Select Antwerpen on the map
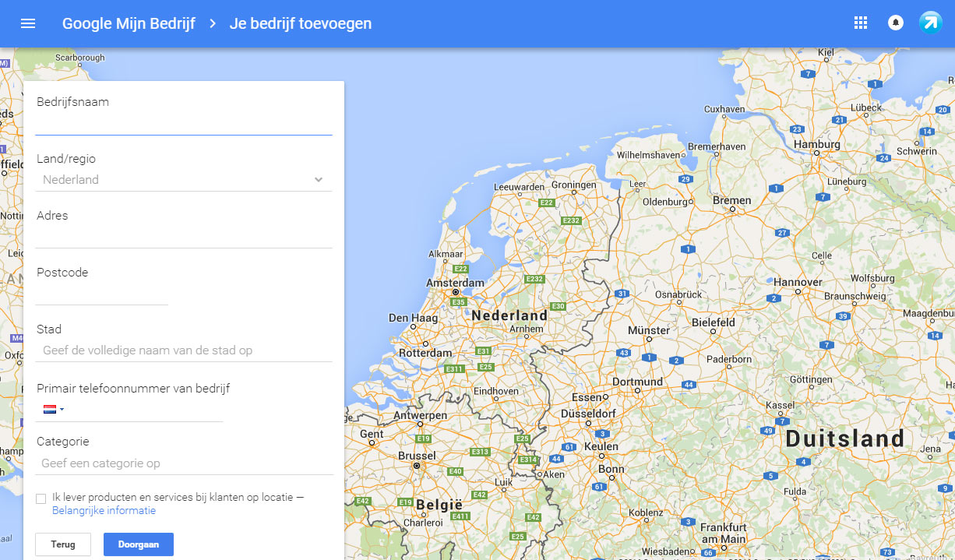The width and height of the screenshot is (955, 560). point(420,415)
